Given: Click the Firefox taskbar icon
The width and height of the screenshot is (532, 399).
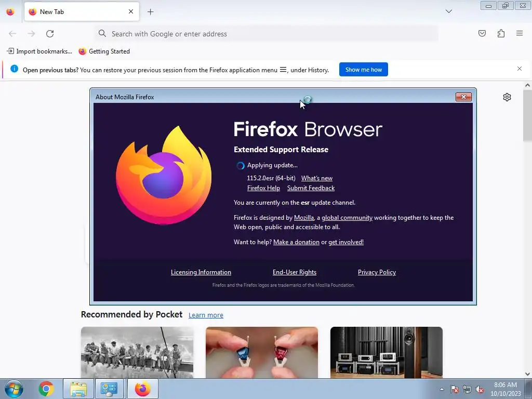Looking at the screenshot, I should [x=142, y=389].
